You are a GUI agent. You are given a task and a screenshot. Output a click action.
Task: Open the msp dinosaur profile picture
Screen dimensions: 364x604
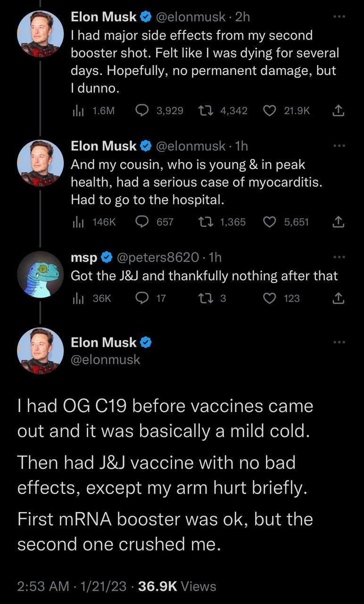coord(40,274)
